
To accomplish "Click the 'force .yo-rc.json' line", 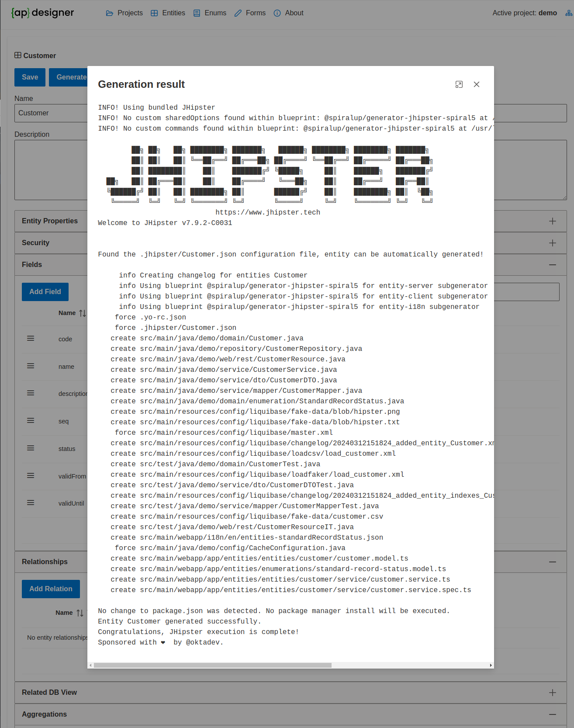I will [x=150, y=317].
